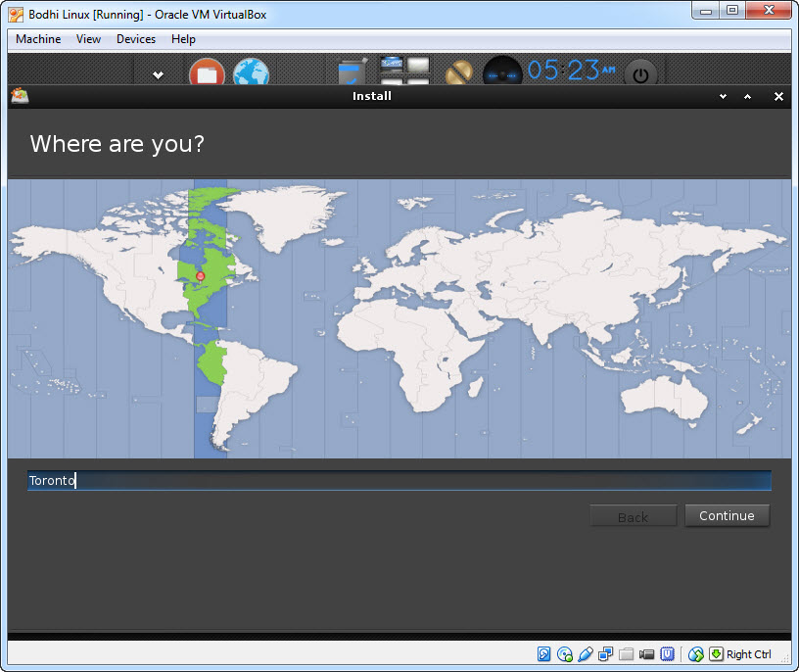Image resolution: width=799 pixels, height=672 pixels.
Task: Select Australia on the timezone map
Action: click(x=663, y=398)
